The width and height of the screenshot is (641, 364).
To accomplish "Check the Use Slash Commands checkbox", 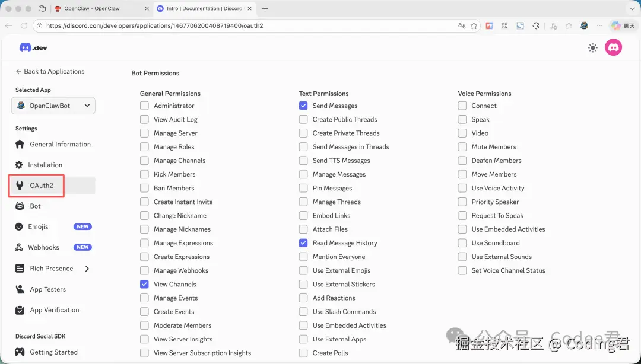I will (303, 311).
